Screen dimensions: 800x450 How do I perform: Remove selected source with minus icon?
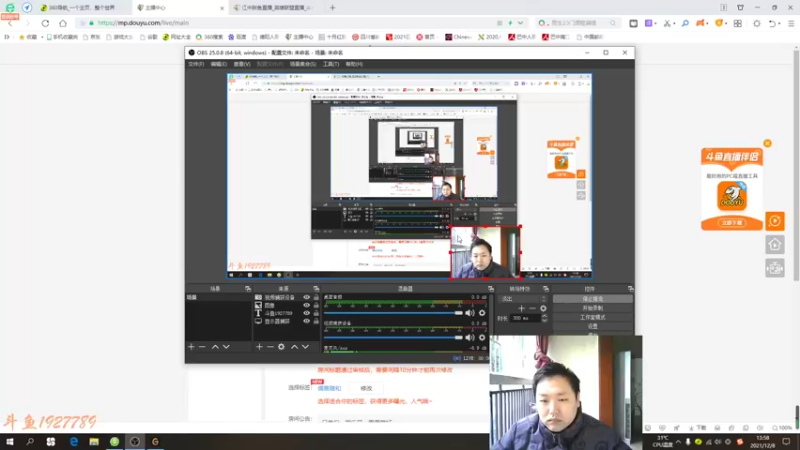[x=270, y=347]
